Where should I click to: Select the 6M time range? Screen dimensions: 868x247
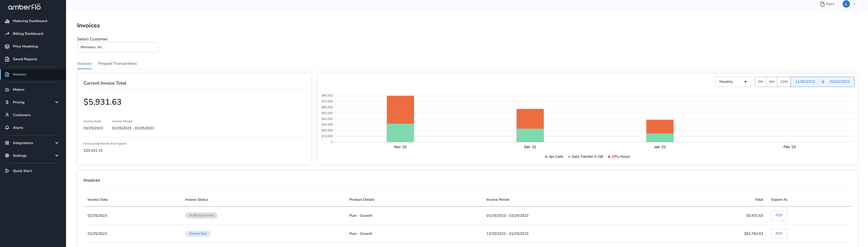[x=771, y=82]
